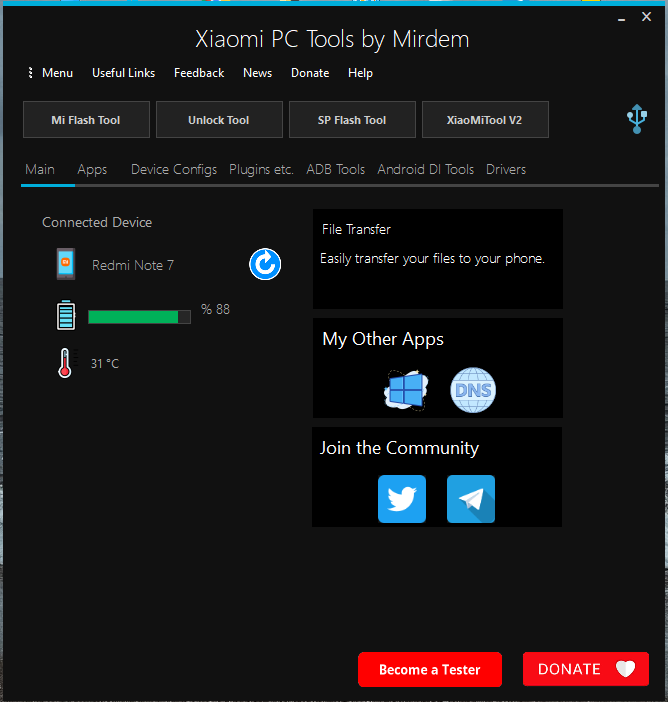Viewport: 668px width, 702px height.
Task: Minimize the application window
Action: click(621, 18)
